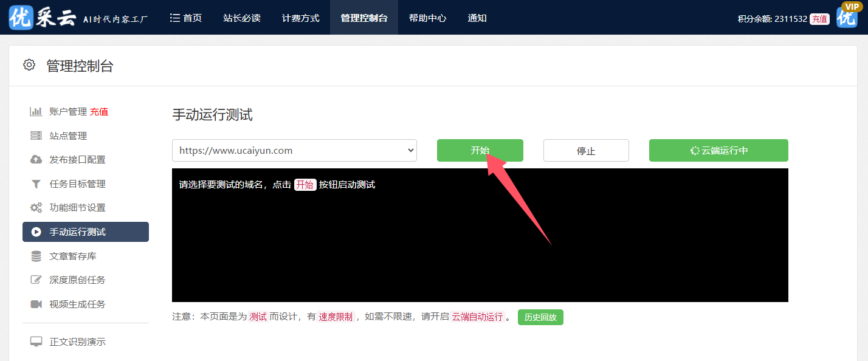868x361 pixels.
Task: Click the funnel icon for 任务目标管理
Action: [36, 184]
